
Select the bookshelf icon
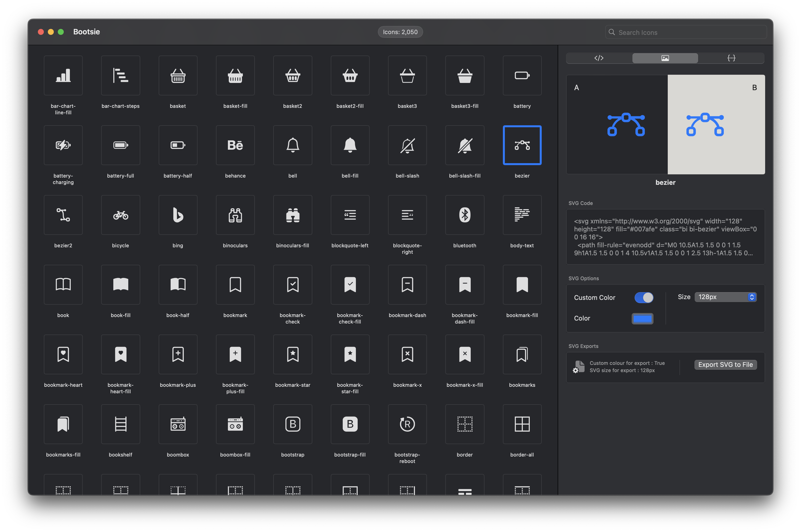coord(121,424)
